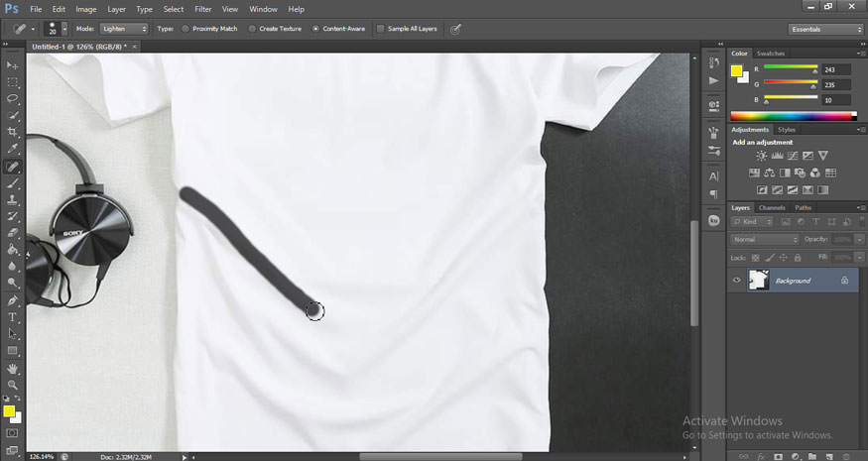Screen dimensions: 868x461
Task: Click the Background layer thumbnail
Action: pos(759,280)
